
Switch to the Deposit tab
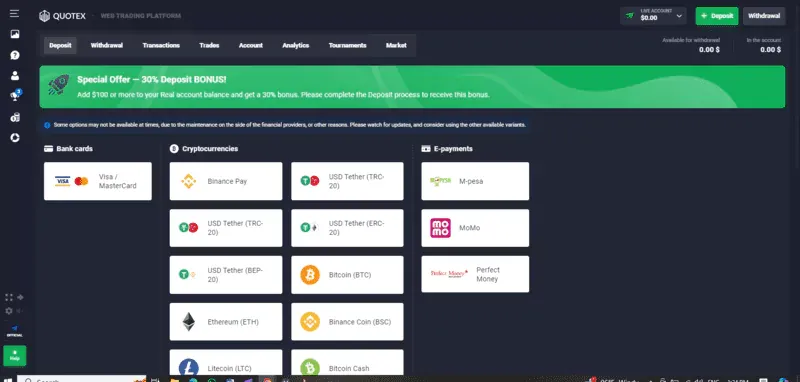[60, 45]
